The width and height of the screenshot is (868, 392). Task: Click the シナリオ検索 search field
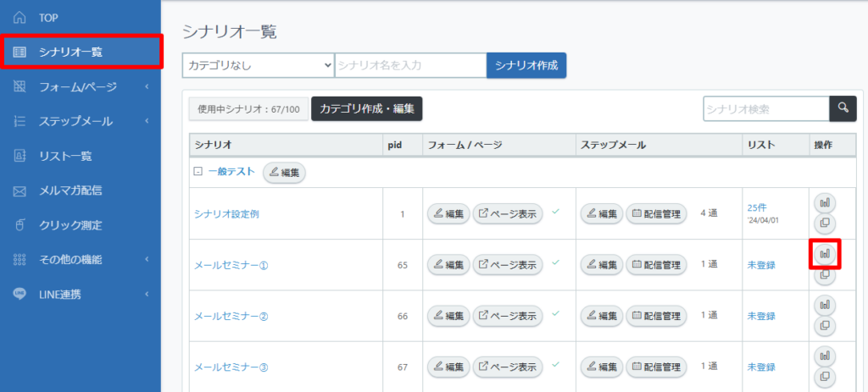click(766, 109)
